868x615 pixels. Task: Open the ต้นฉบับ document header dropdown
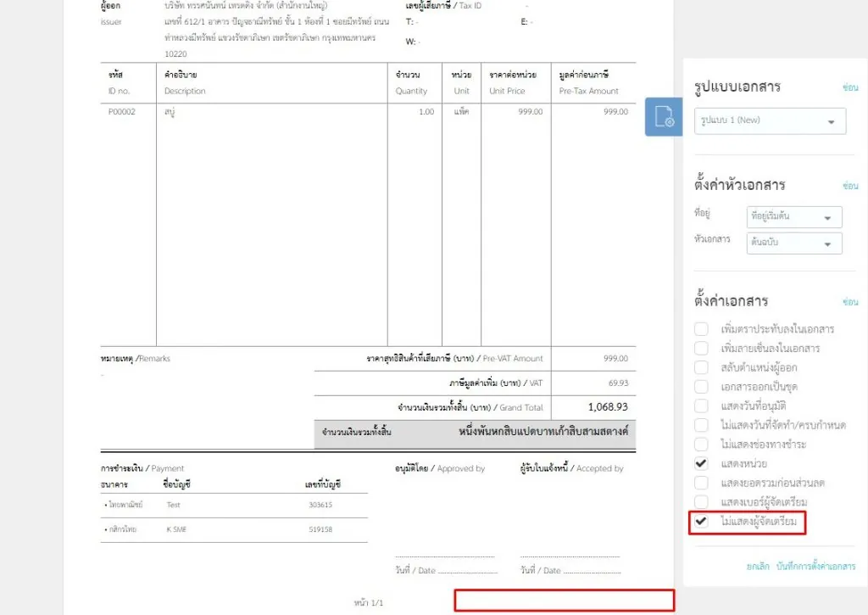pyautogui.click(x=793, y=243)
